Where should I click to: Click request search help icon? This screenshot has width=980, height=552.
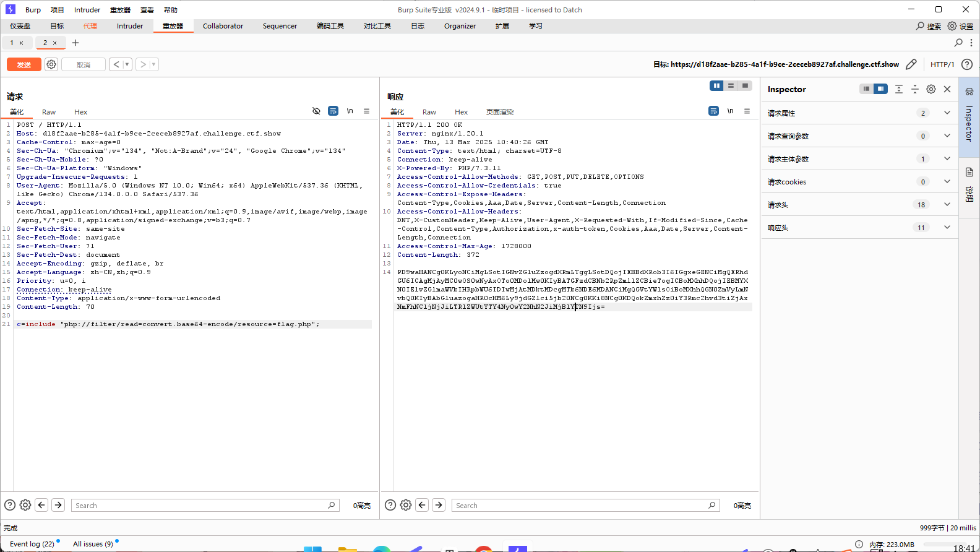coord(10,505)
